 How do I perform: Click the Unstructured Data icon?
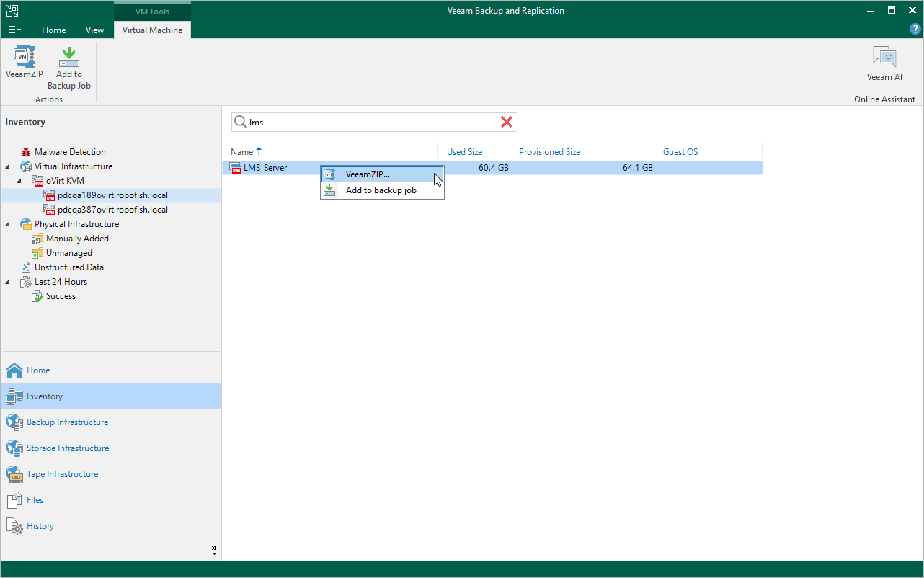pos(26,267)
